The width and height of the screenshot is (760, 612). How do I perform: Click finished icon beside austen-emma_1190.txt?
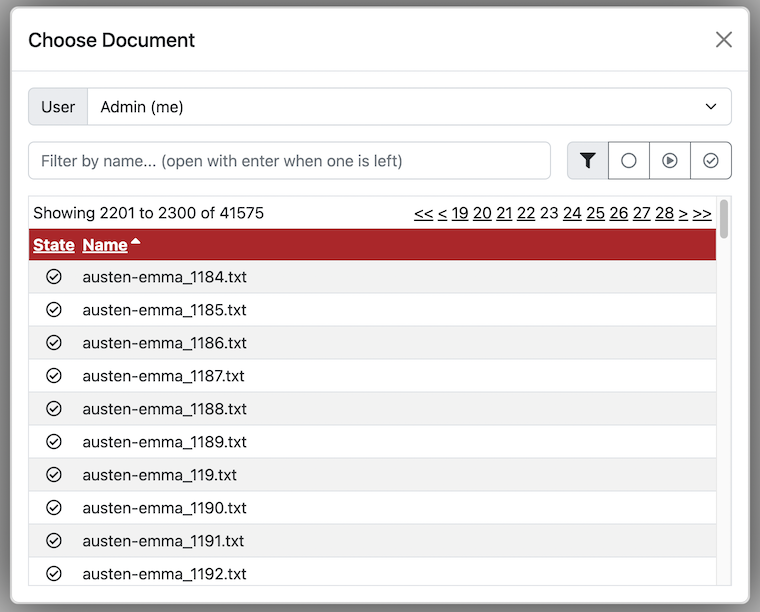click(x=54, y=508)
